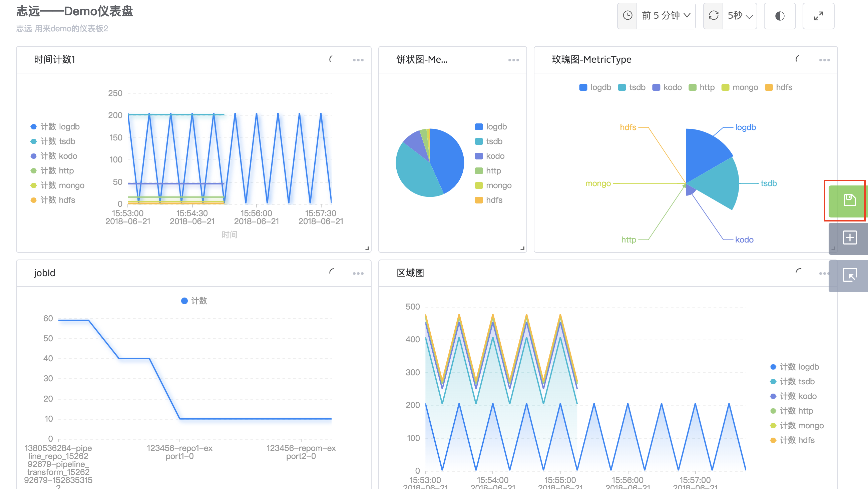Screen dimensions: 868x489
Task: Open more options menu on 饼状图 panel
Action: point(513,60)
